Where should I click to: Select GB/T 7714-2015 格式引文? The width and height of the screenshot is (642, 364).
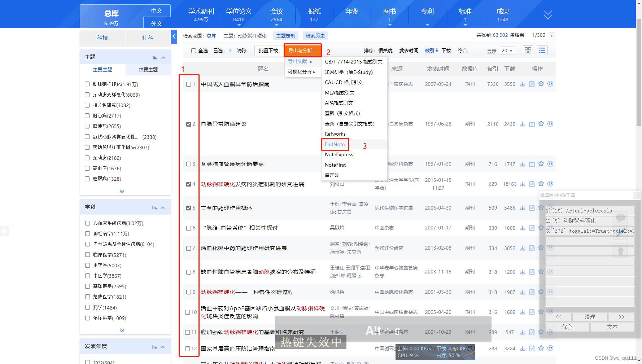point(353,62)
